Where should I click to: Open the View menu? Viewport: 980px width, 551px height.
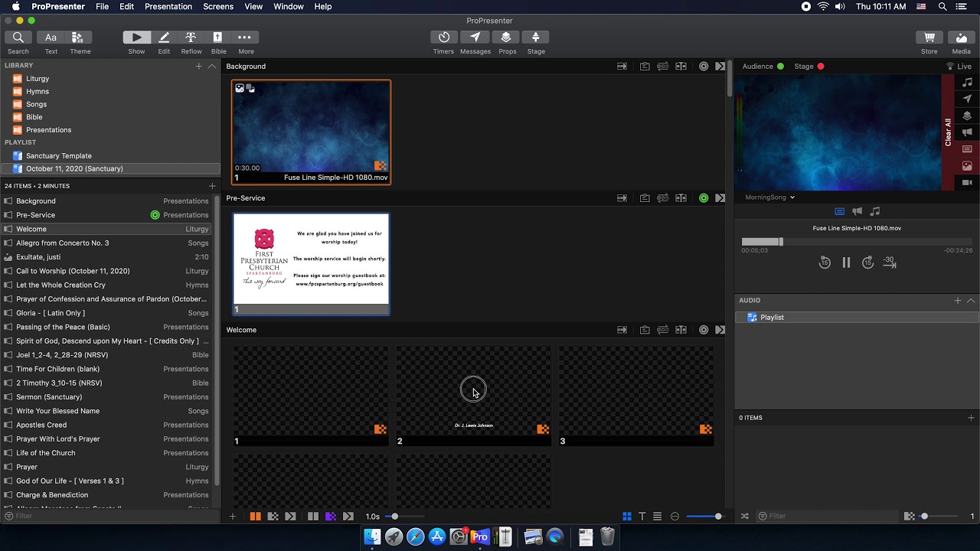(x=253, y=6)
